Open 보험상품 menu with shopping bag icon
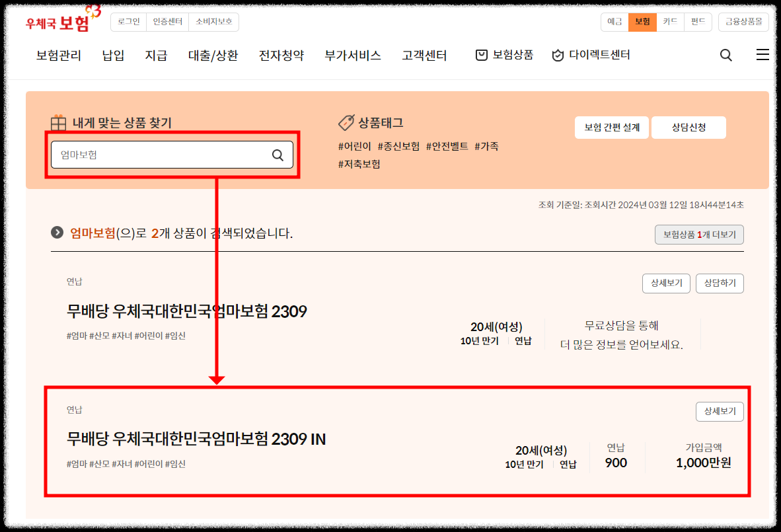 click(504, 55)
